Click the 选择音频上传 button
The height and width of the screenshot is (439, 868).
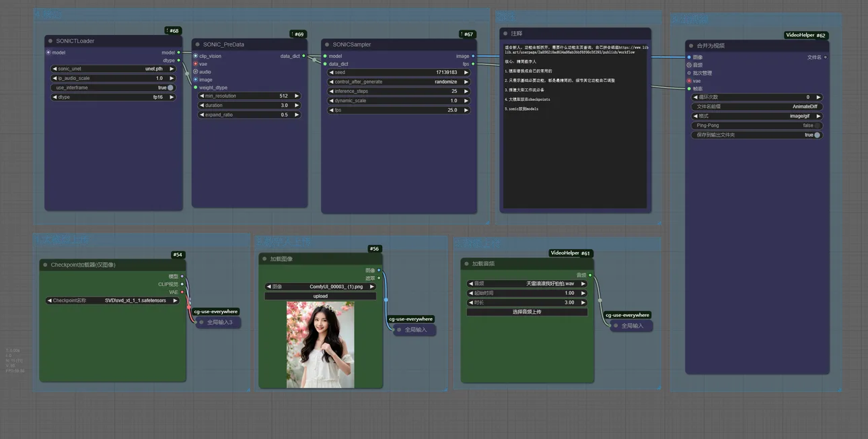(x=527, y=312)
